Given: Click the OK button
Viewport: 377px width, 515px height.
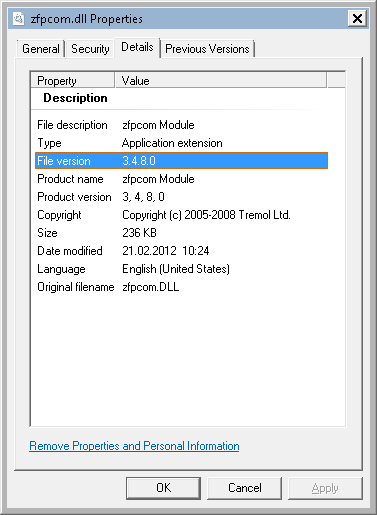Looking at the screenshot, I should [163, 488].
